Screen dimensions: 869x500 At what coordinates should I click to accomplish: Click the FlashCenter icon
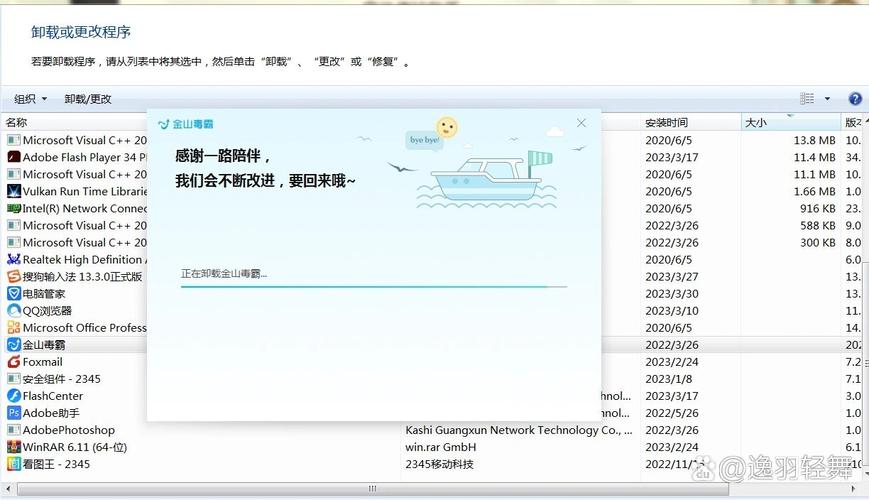[14, 396]
